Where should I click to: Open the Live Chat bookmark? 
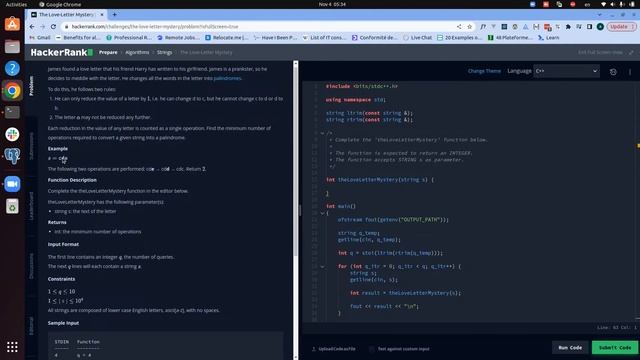click(417, 38)
